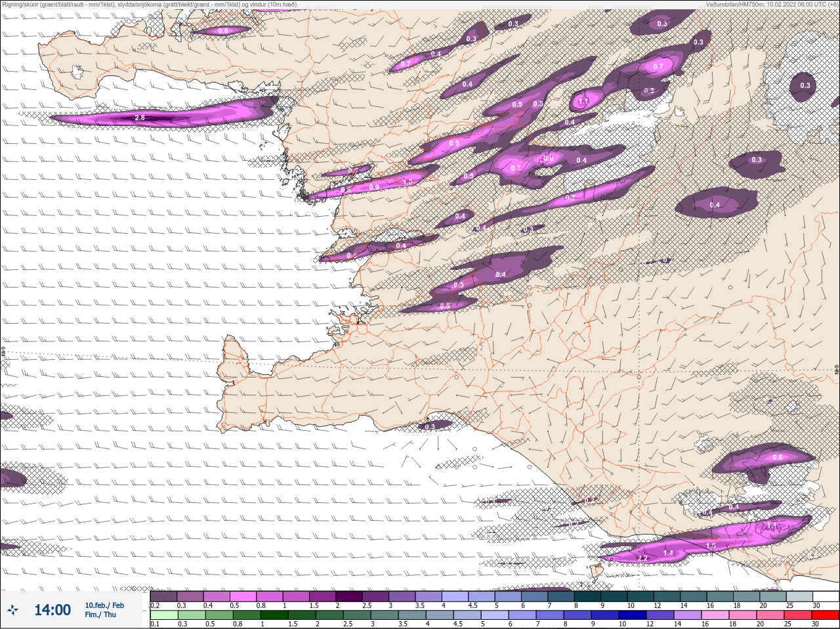Click the date text '10.feb./ Feb'
This screenshot has height=629, width=840.
(x=104, y=605)
